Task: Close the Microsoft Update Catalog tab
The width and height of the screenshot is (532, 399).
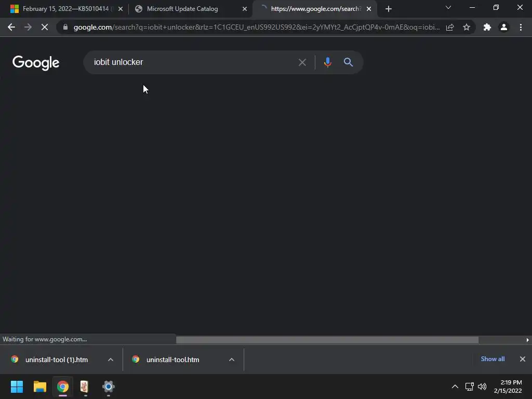Action: point(245,9)
